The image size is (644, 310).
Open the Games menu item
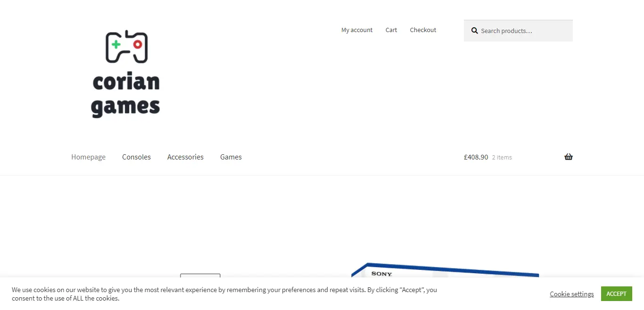coord(231,157)
